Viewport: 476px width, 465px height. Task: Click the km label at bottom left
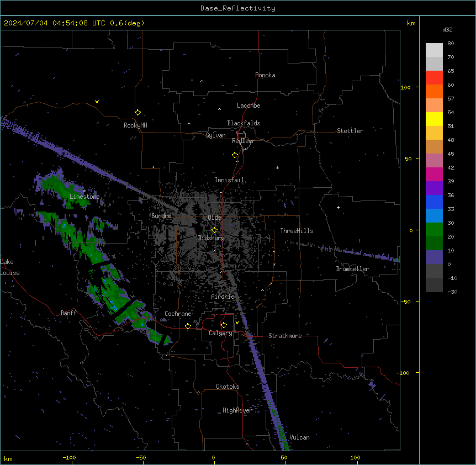pyautogui.click(x=8, y=459)
